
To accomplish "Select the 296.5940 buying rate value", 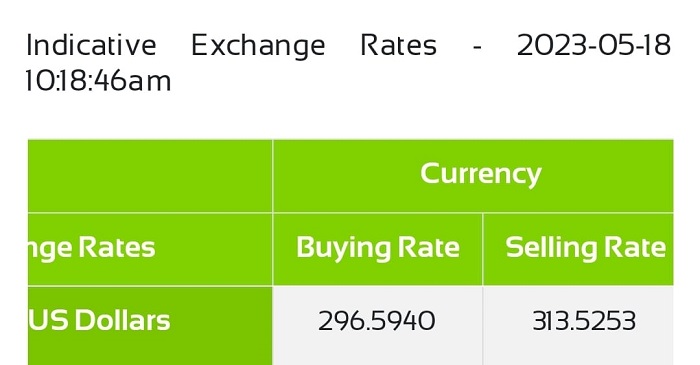I will point(377,321).
